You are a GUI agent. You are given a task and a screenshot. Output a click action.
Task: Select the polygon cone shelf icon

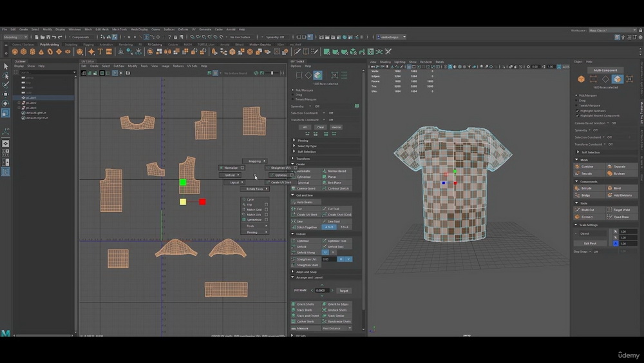pos(41,52)
